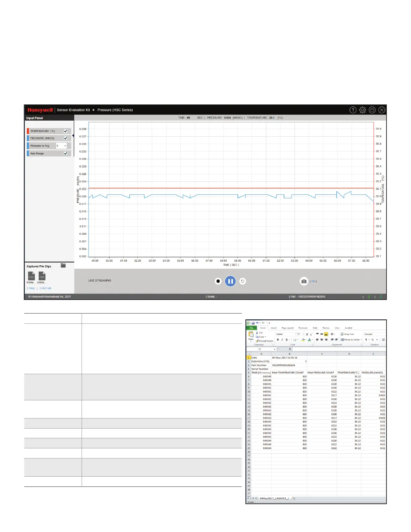This screenshot has width=411, height=532.
Task: Capture a snapshot with the camera icon
Action: pos(304,281)
